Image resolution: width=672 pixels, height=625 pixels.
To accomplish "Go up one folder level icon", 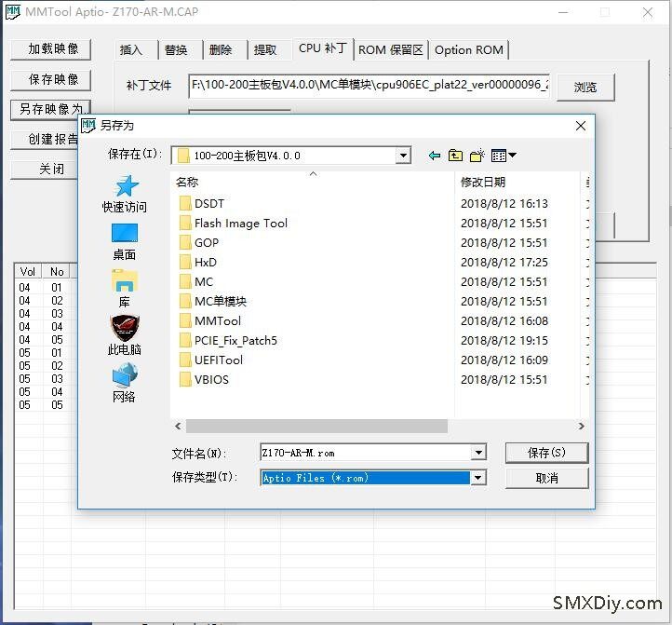I will point(455,156).
